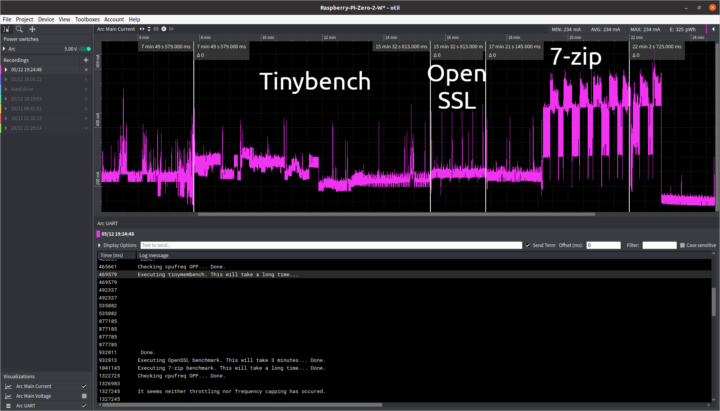The width and height of the screenshot is (720, 411).
Task: Open the Help menu
Action: (134, 19)
